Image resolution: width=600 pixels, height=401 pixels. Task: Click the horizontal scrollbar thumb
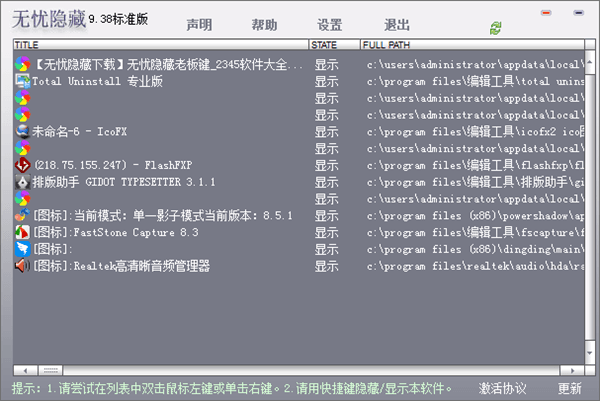(51, 370)
